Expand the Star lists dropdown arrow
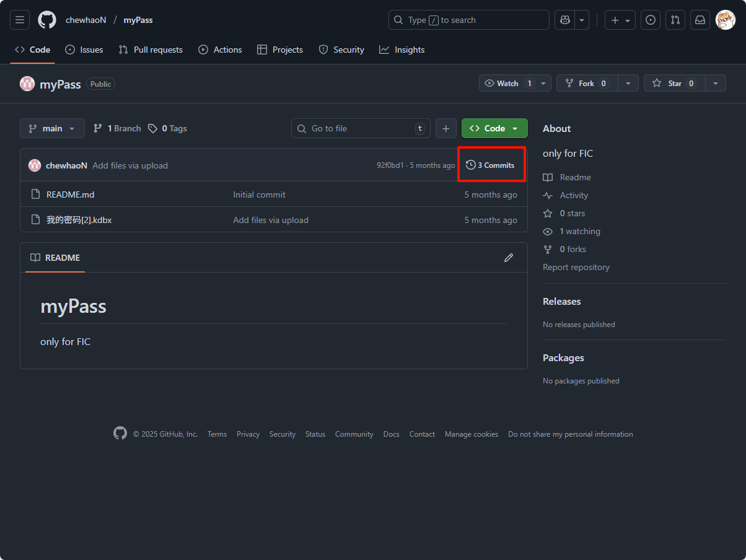746x560 pixels. tap(716, 84)
